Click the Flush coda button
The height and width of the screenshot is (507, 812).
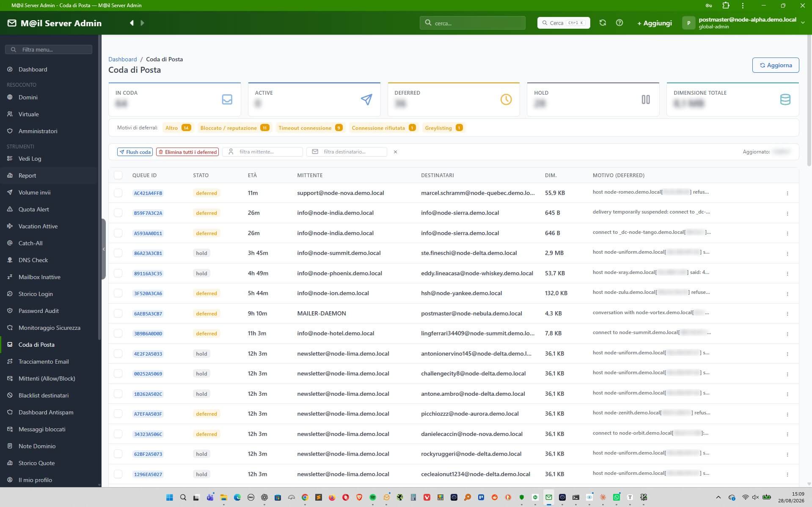[x=135, y=152]
